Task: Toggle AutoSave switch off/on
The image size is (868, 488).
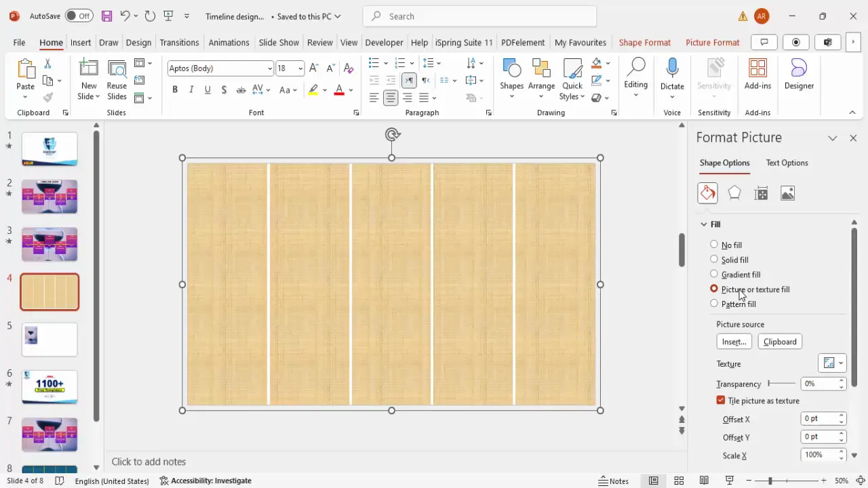Action: click(x=79, y=16)
